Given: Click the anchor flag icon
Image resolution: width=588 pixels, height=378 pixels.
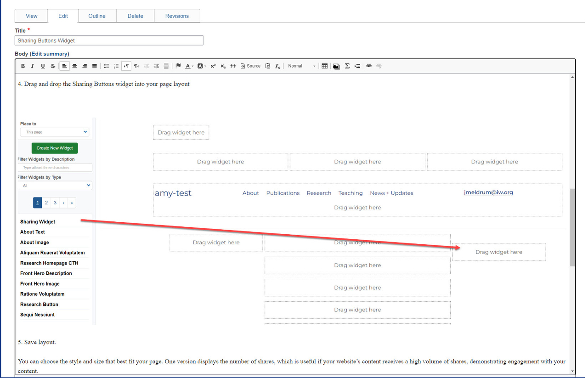Looking at the screenshot, I should pyautogui.click(x=178, y=66).
